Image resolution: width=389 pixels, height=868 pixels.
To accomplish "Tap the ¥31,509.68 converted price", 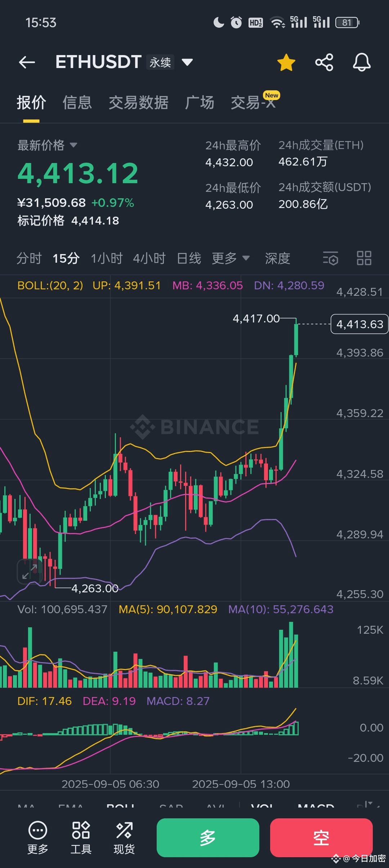I will click(x=52, y=203).
